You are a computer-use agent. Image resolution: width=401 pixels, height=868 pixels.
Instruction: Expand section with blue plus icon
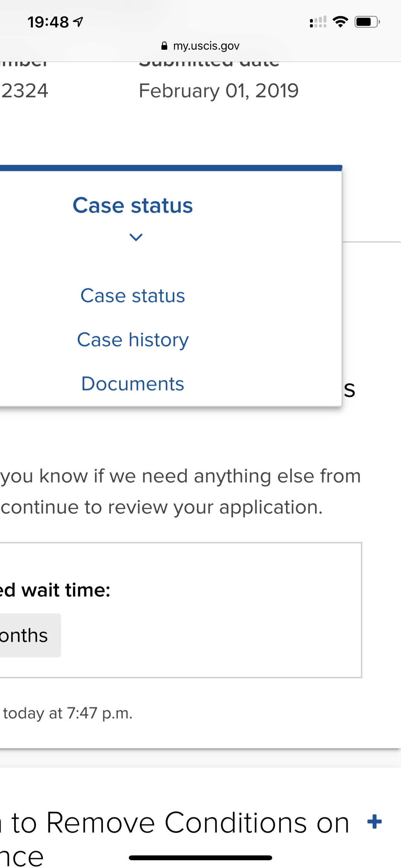375,821
